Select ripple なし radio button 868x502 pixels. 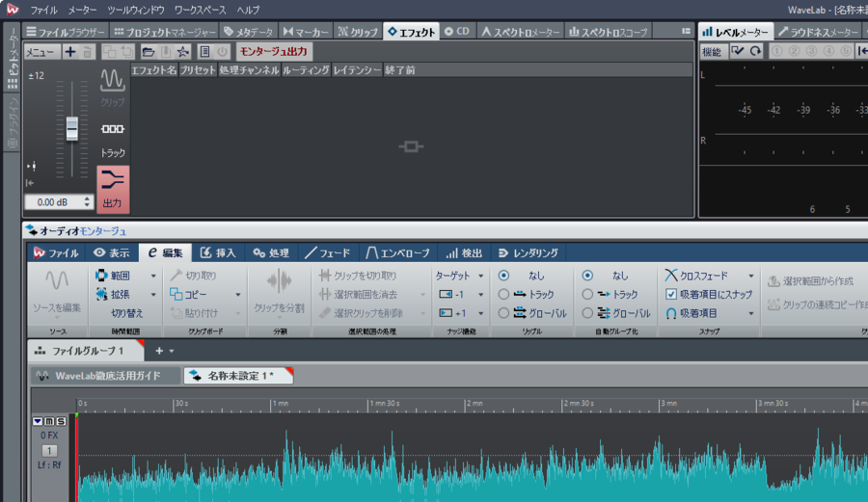point(503,276)
